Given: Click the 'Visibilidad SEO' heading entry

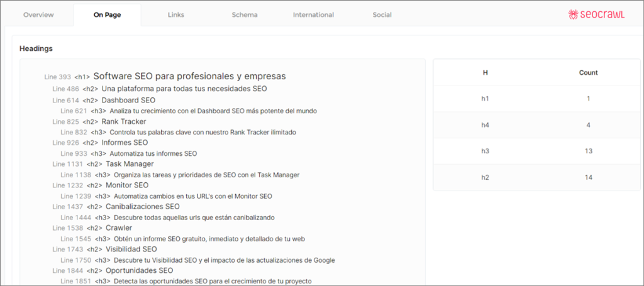Looking at the screenshot, I should 131,250.
